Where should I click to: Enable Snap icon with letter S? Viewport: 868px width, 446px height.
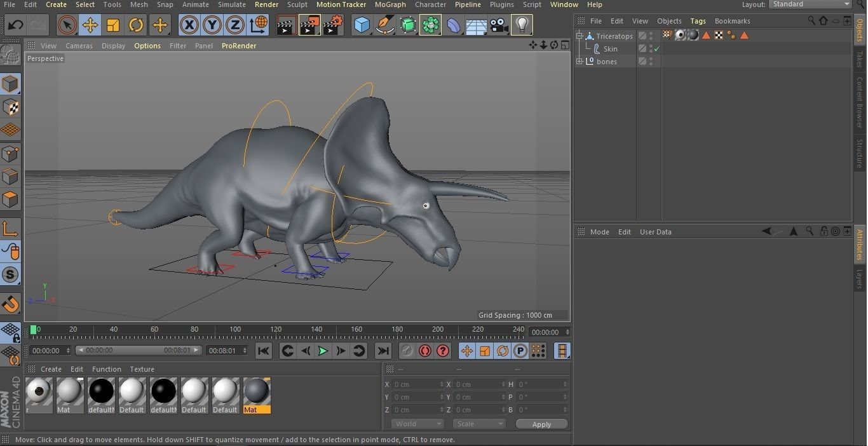click(x=10, y=274)
